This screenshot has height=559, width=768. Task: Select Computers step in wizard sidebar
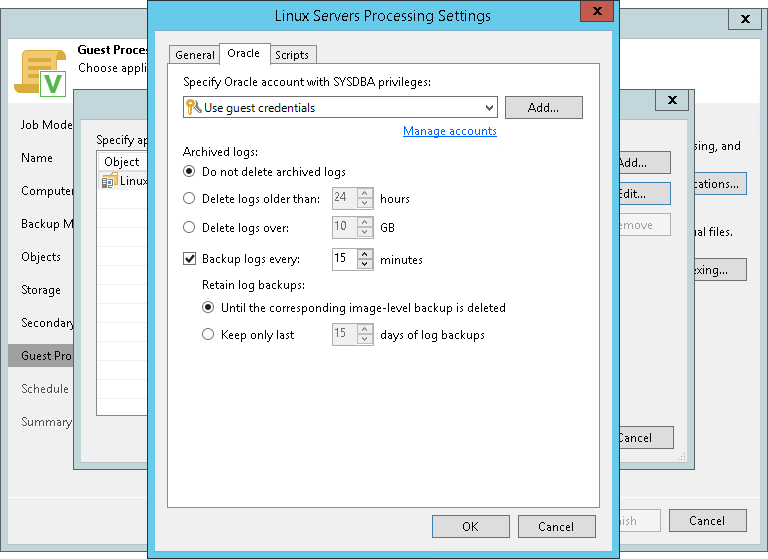pos(47,191)
